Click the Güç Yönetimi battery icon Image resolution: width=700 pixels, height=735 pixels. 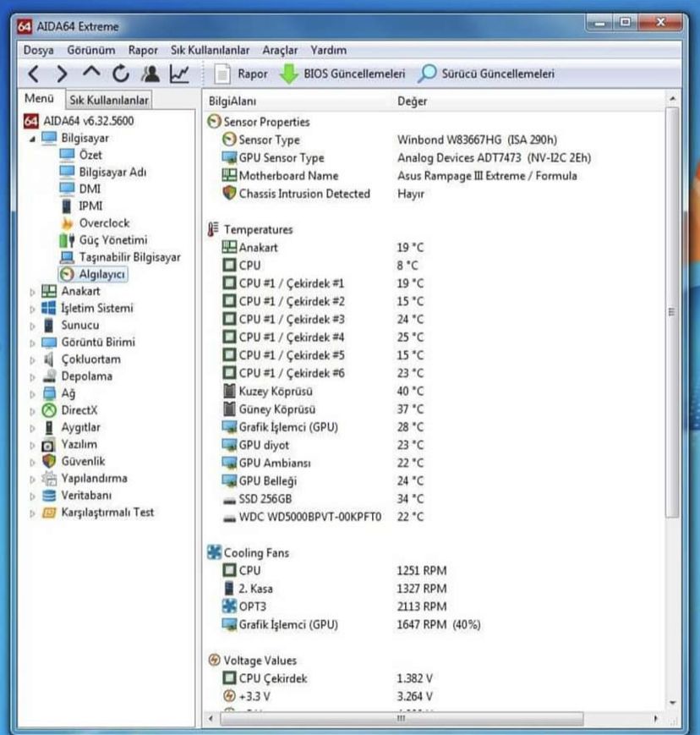point(67,240)
